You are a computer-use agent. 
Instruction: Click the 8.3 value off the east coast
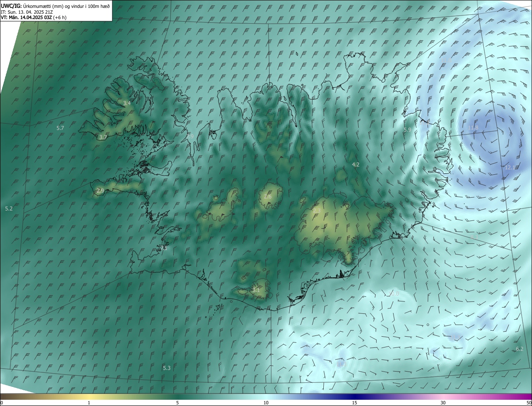point(473,237)
